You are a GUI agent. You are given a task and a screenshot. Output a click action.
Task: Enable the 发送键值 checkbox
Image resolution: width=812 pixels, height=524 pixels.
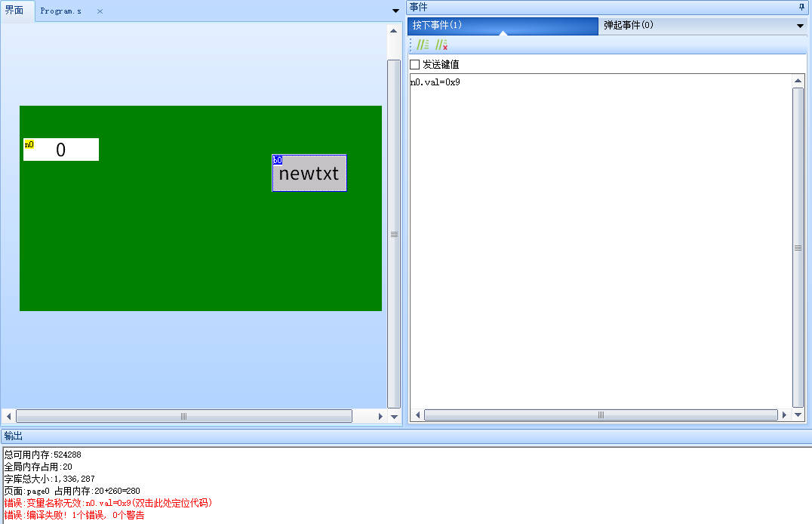414,65
